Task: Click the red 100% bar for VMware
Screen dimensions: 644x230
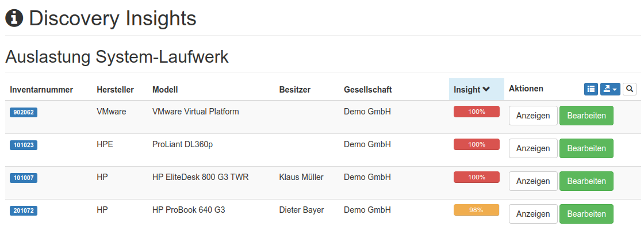Action: coord(476,112)
